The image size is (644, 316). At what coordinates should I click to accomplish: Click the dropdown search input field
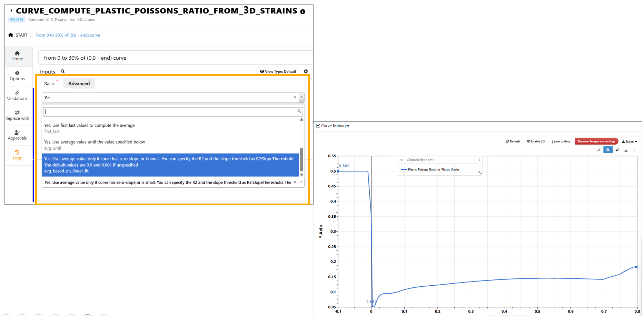[171, 111]
